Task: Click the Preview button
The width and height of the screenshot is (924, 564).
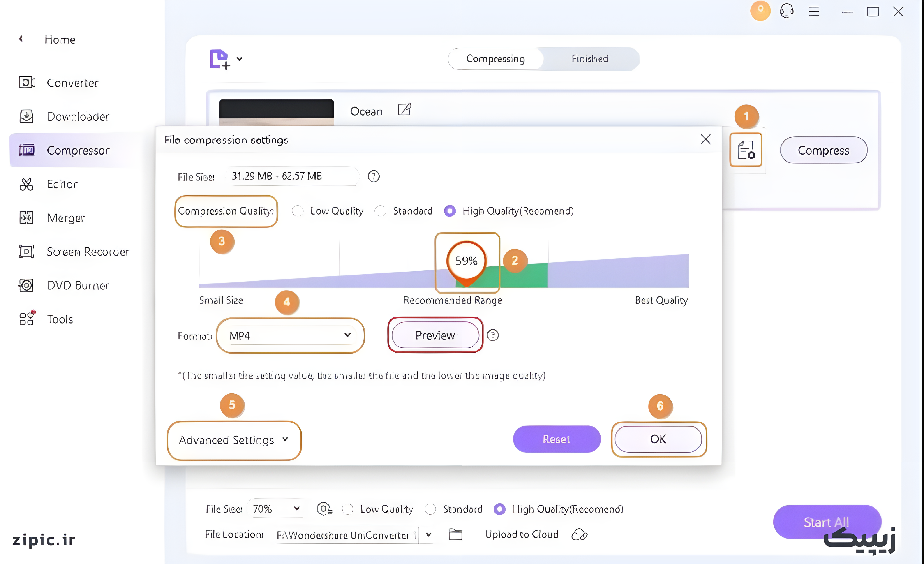Action: click(x=435, y=335)
